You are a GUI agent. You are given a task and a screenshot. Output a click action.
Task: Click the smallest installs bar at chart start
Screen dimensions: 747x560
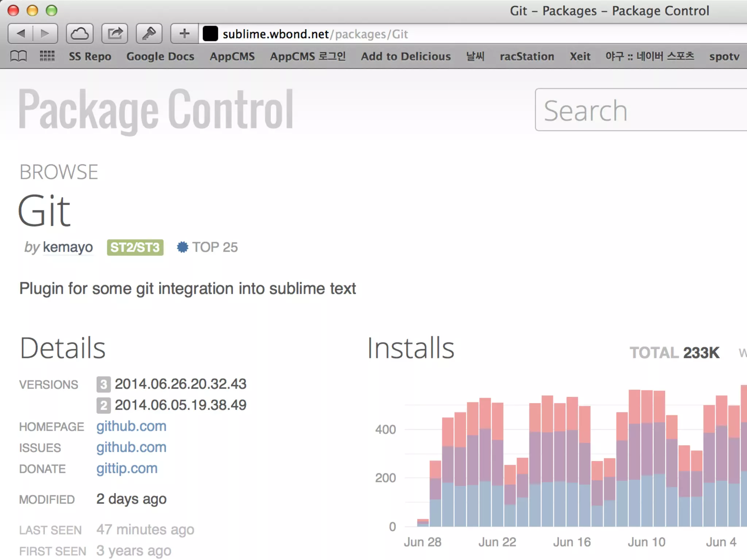(423, 523)
